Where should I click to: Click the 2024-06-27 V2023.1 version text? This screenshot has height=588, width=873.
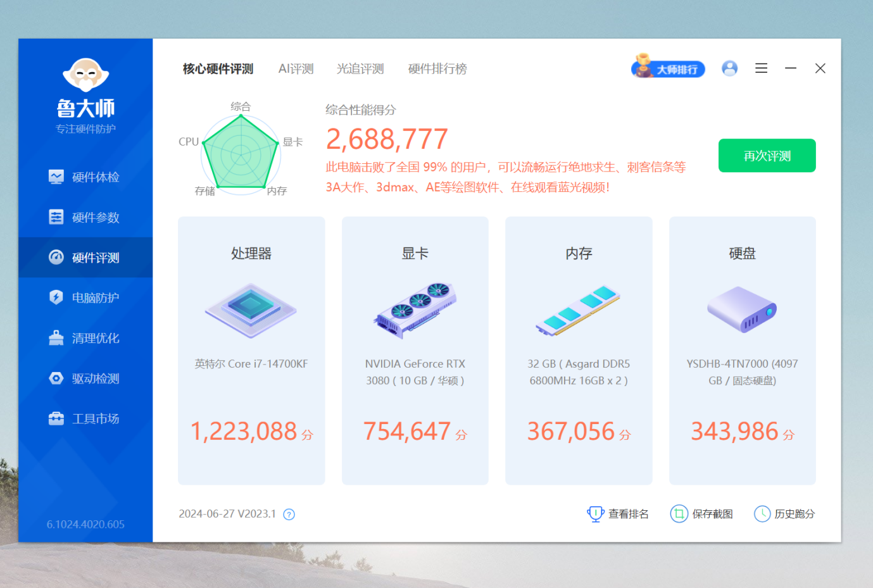coord(227,514)
